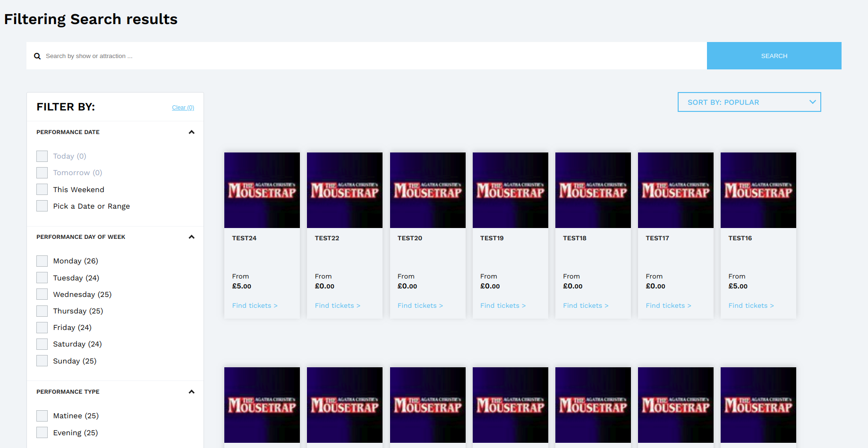Filter by Evening (25) performances

pyautogui.click(x=42, y=432)
